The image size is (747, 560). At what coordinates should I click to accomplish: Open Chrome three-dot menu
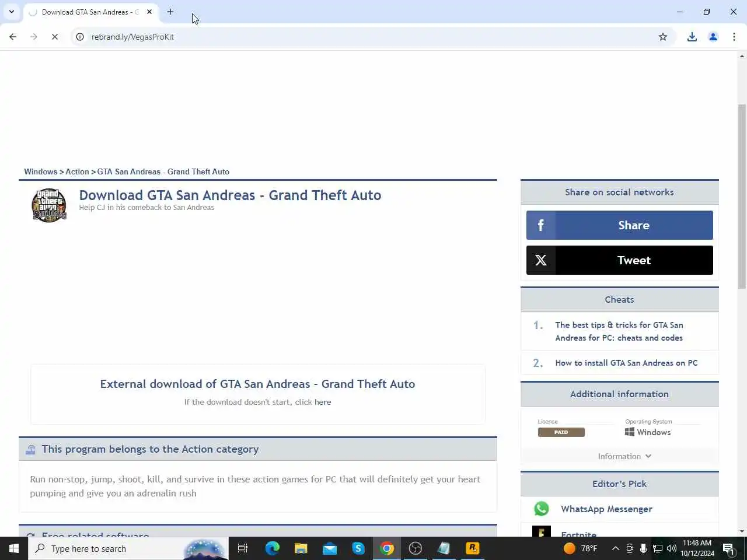pyautogui.click(x=734, y=37)
